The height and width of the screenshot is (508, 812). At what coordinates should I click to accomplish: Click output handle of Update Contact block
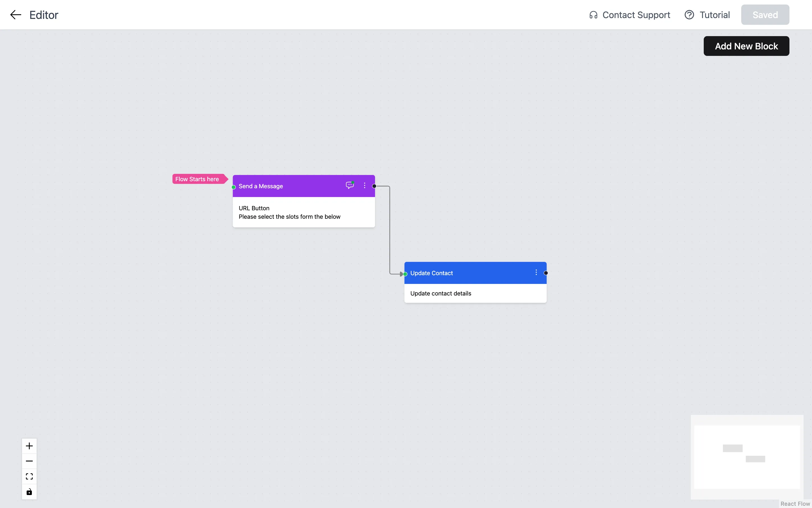pyautogui.click(x=546, y=273)
